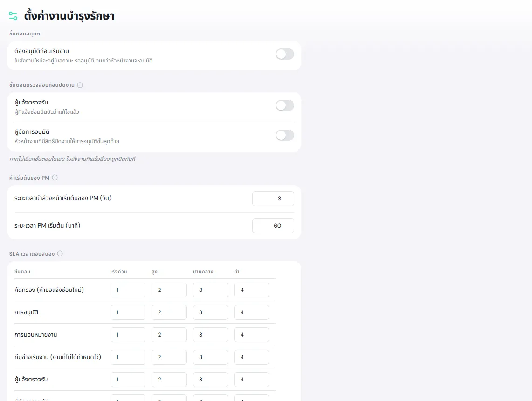
Task: Focus ปานกลาง field in คัดกรอง (คำขอแจ้งซ่อมใหม่) row
Action: pyautogui.click(x=210, y=290)
